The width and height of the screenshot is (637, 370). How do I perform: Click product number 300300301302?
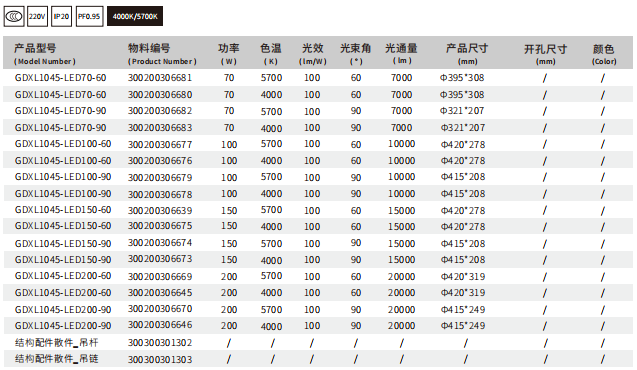coord(160,343)
